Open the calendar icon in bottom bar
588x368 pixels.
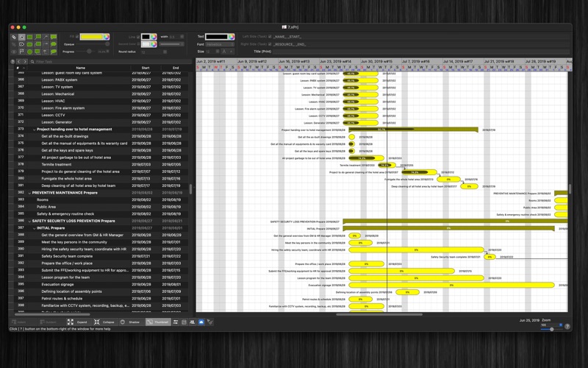coord(184,322)
